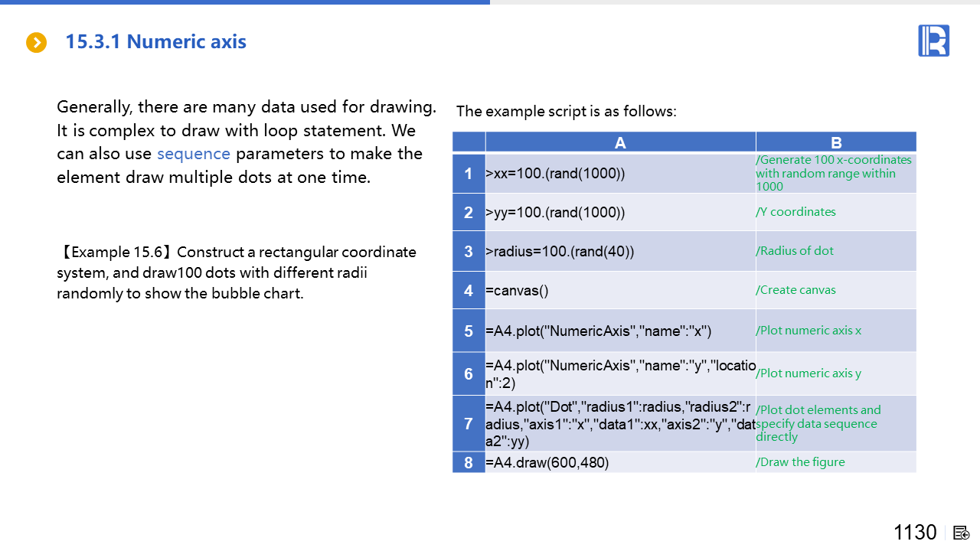Click the cell containing '=canvas()'
This screenshot has height=551, width=980.
tap(620, 291)
